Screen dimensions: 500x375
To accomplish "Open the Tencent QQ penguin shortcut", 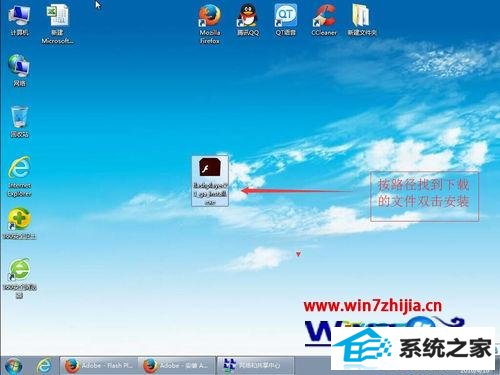I will pos(248,19).
